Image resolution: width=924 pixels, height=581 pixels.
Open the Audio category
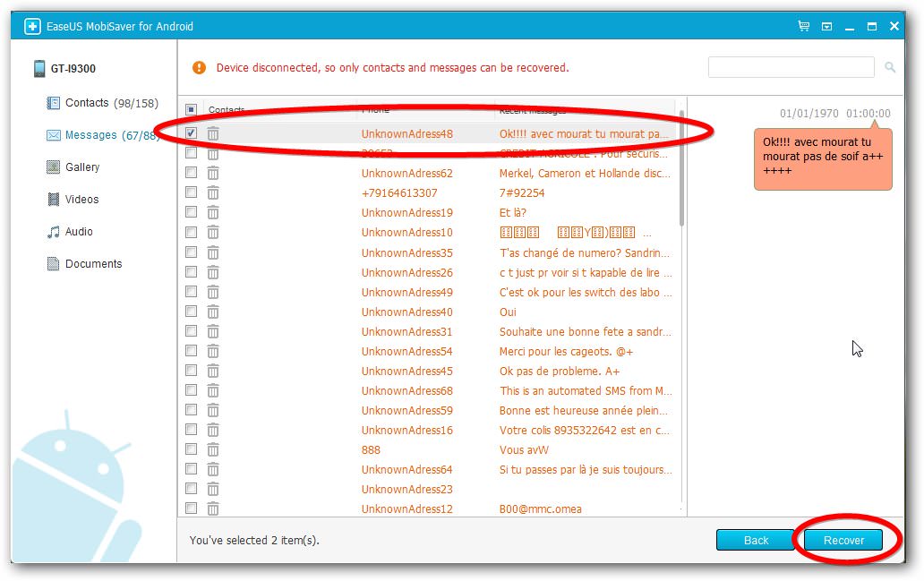pos(70,232)
